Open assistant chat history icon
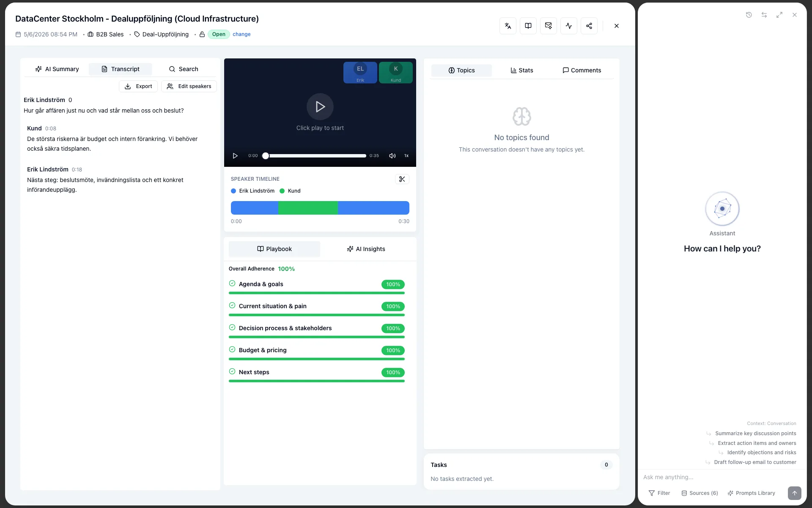Image resolution: width=812 pixels, height=508 pixels. (x=749, y=15)
